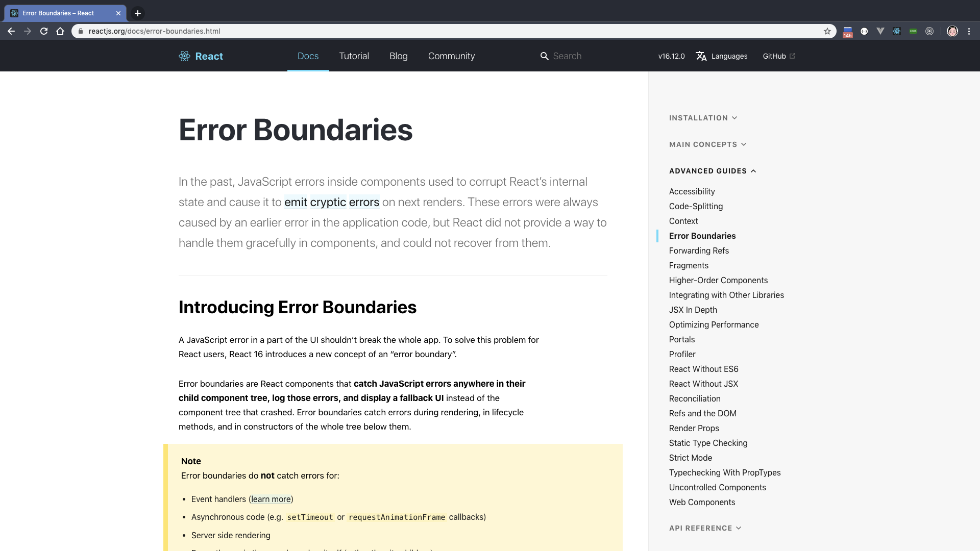The width and height of the screenshot is (980, 551).
Task: Open a new browser tab
Action: click(x=137, y=13)
